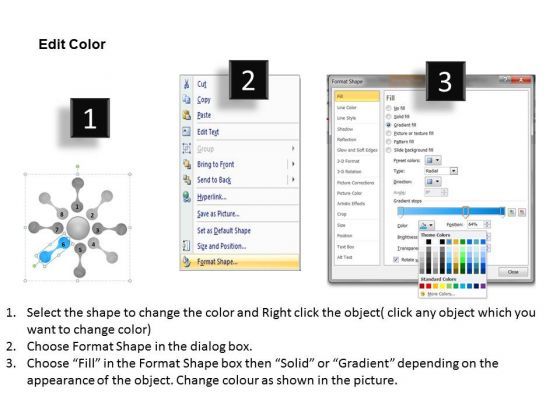
Task: Click the Hyperlink globe icon
Action: (186, 197)
